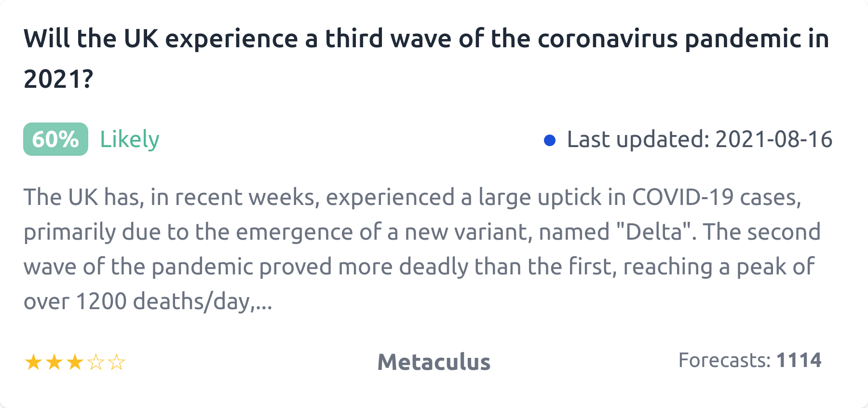Click the 60% probability badge
Viewport: 868px width, 408px height.
55,139
